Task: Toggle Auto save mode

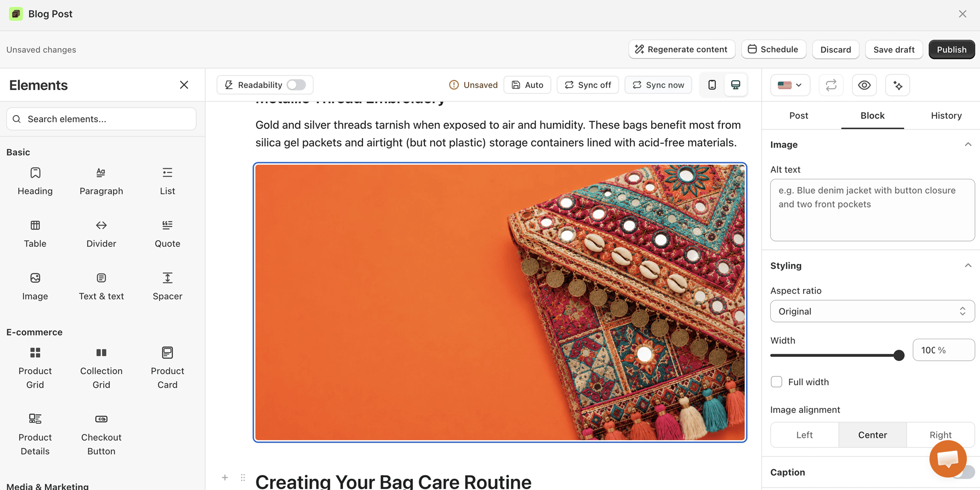Action: (527, 85)
